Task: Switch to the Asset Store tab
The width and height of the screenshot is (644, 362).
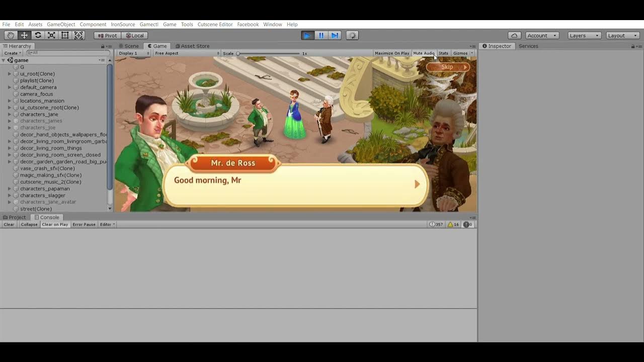Action: pos(192,46)
